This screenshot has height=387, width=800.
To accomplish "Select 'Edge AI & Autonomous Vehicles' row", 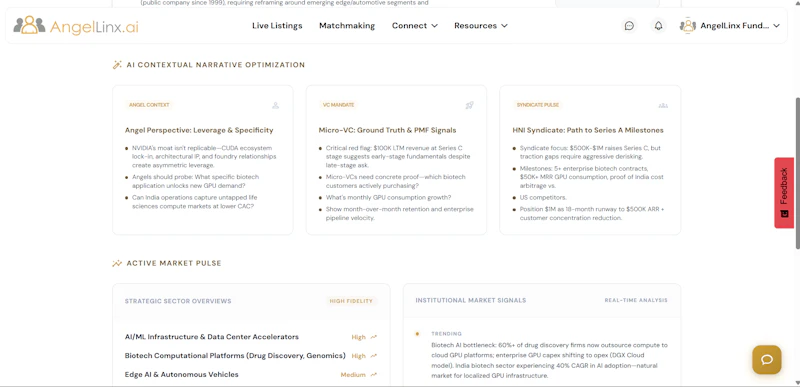I will pos(251,375).
